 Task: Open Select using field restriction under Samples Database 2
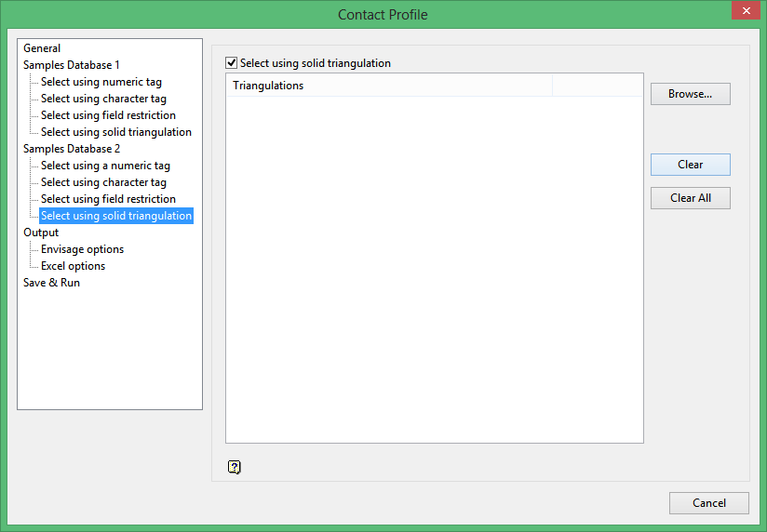108,198
